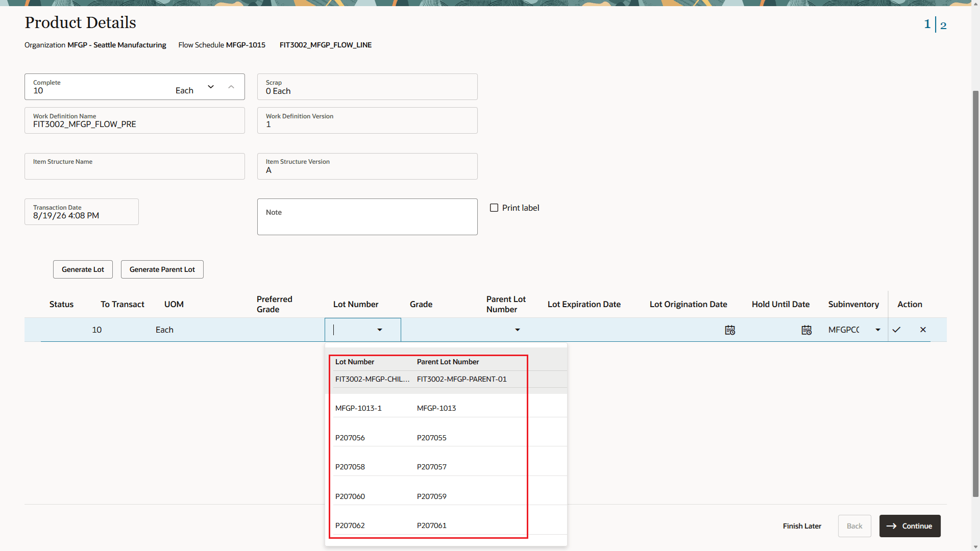Click the Scrap field showing 0 Each
Viewport: 980px width, 551px height.
(367, 87)
